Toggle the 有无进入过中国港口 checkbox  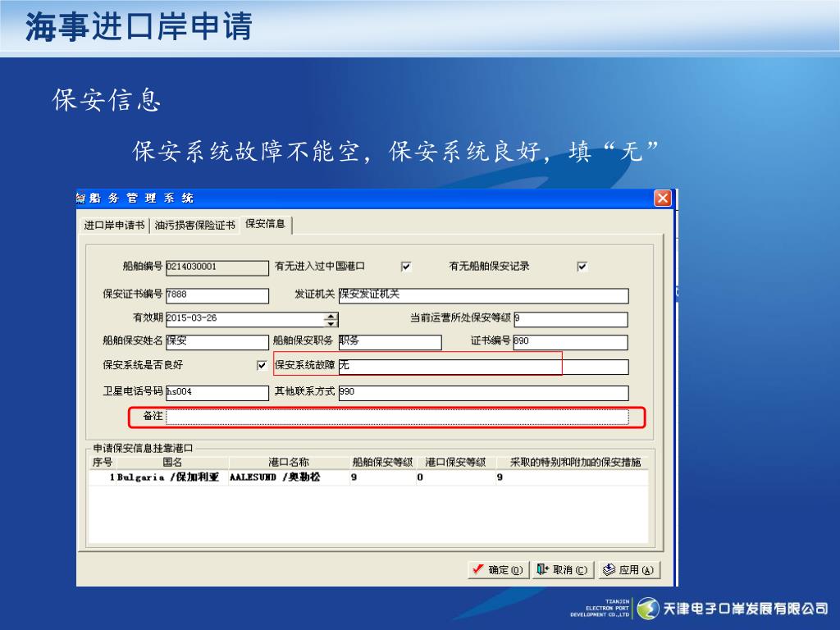406,267
